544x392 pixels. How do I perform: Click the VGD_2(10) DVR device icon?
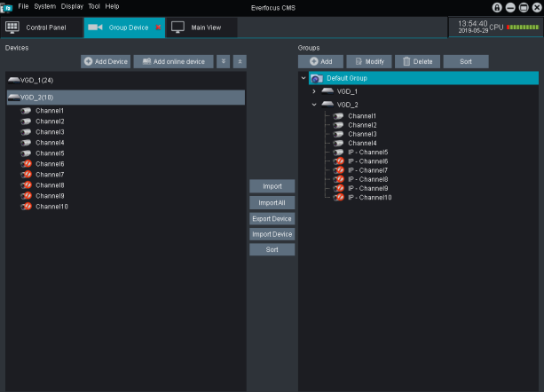[14, 98]
